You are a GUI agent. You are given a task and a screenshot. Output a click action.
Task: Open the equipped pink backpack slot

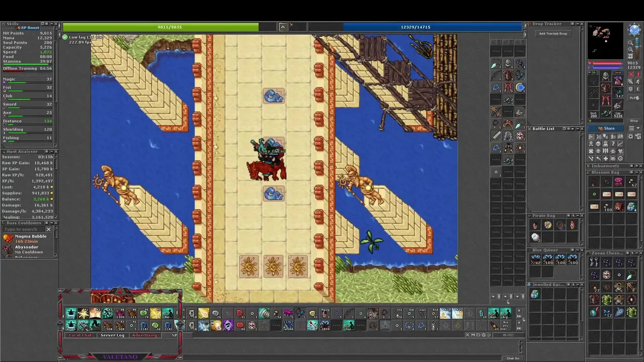(618, 80)
